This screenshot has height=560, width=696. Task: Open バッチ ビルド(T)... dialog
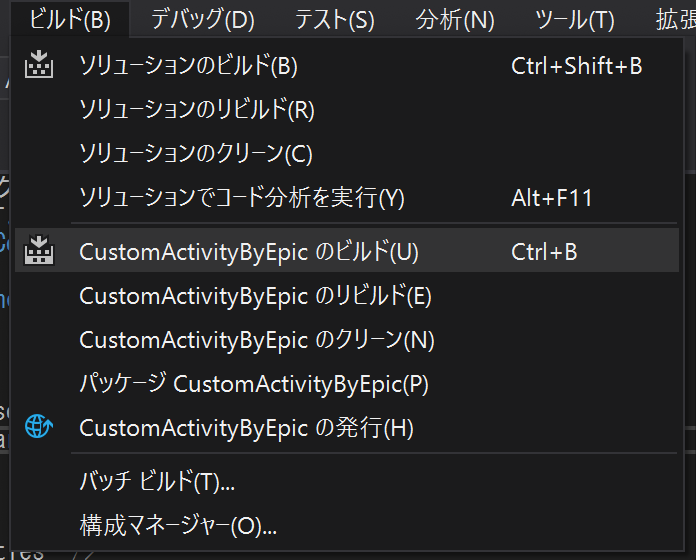point(347,481)
